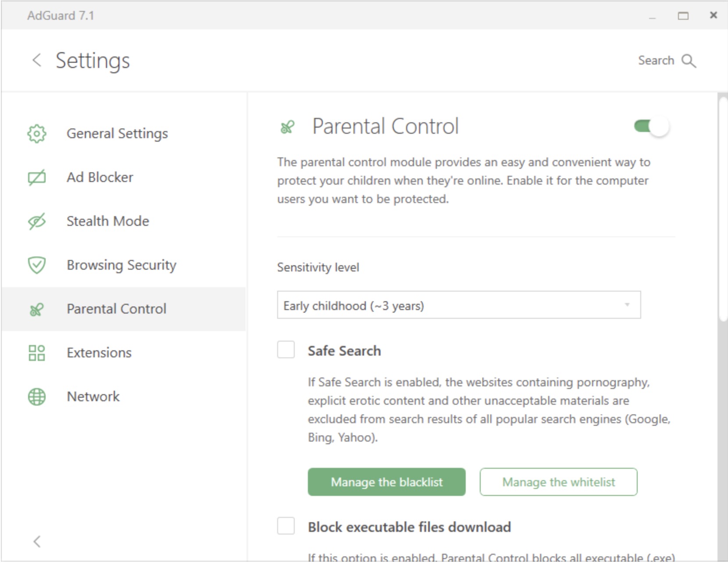728x563 pixels.
Task: Click the Manage the whitelist button
Action: [x=558, y=482]
